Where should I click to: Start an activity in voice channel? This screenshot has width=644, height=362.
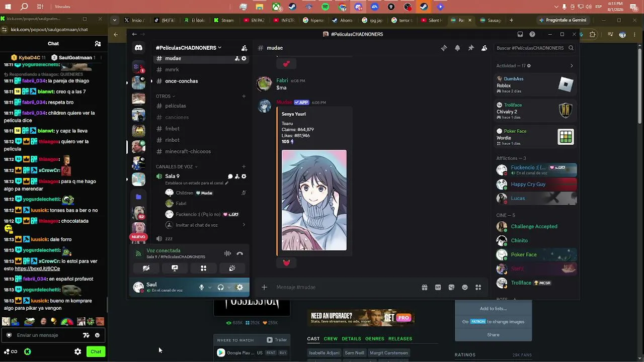[x=203, y=268]
